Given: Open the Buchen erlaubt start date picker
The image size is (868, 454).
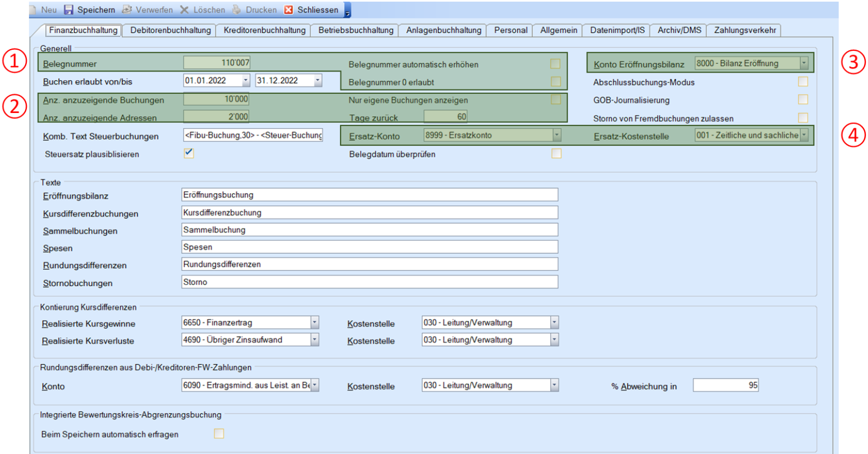Looking at the screenshot, I should point(246,81).
